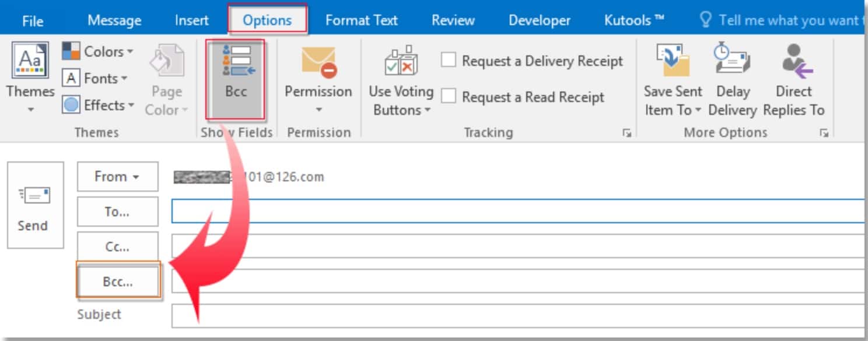Toggle the Bcc field button in ribbon
Screen dimensions: 868x341
click(x=236, y=75)
